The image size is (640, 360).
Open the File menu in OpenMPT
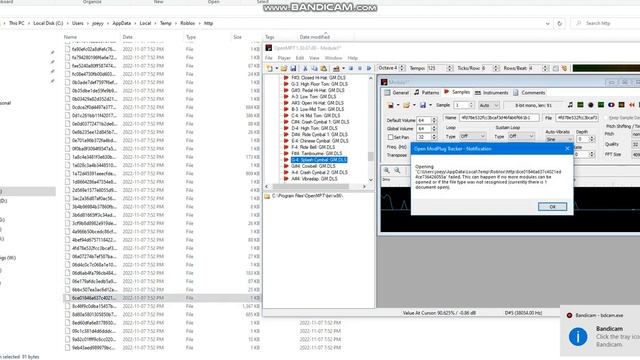click(269, 58)
